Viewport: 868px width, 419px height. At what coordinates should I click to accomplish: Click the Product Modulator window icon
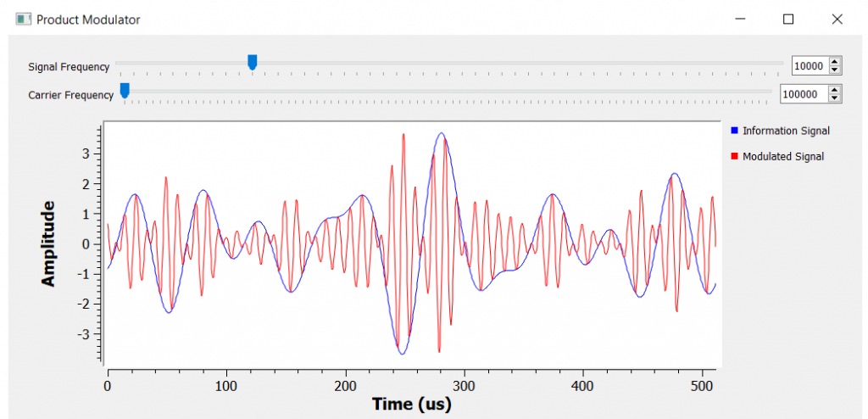point(23,19)
